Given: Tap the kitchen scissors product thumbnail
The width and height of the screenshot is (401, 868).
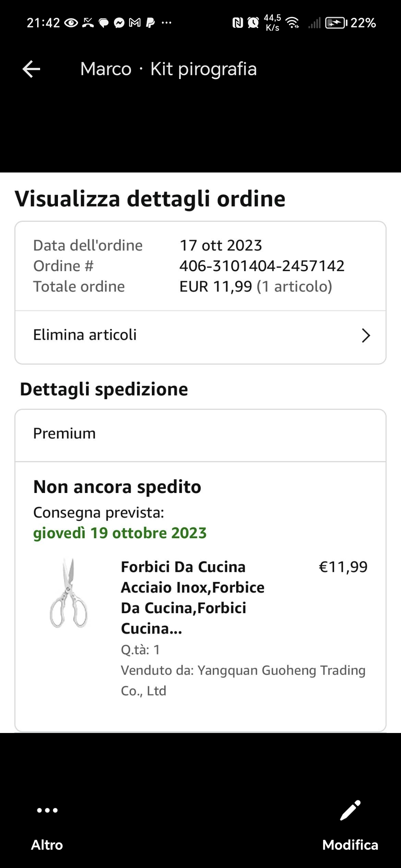Looking at the screenshot, I should click(x=69, y=594).
